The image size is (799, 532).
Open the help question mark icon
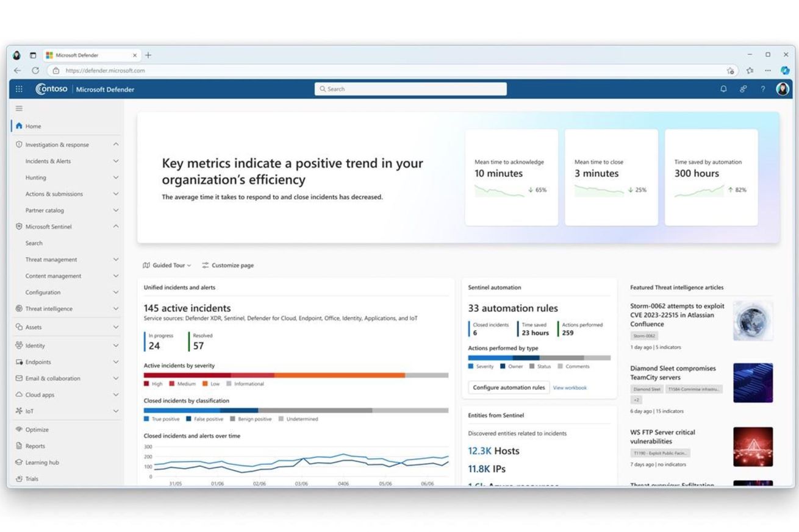(762, 89)
